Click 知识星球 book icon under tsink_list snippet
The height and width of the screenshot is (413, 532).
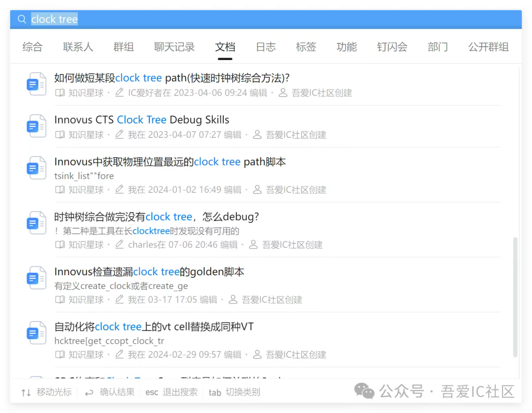click(x=60, y=190)
